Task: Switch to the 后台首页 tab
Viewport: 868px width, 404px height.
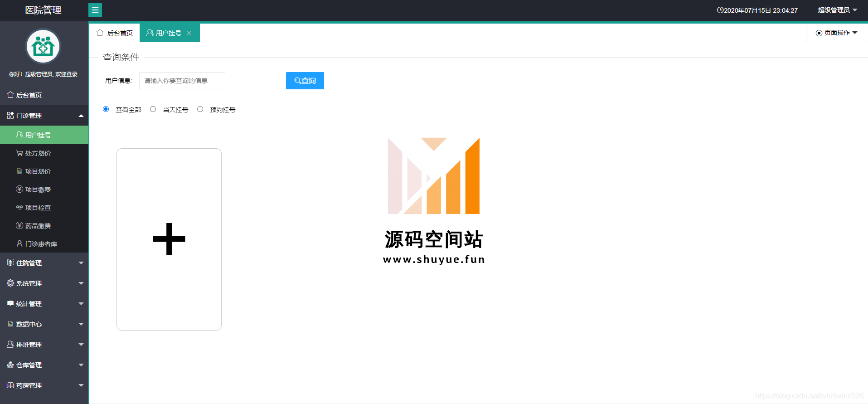Action: (x=115, y=33)
